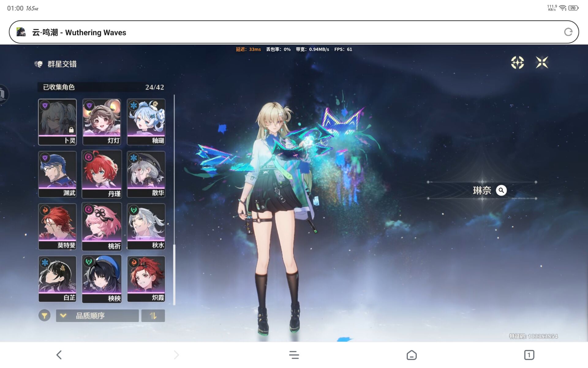The height and width of the screenshot is (368, 588).
Task: Choose the 釉瑚 character card
Action: pyautogui.click(x=146, y=122)
